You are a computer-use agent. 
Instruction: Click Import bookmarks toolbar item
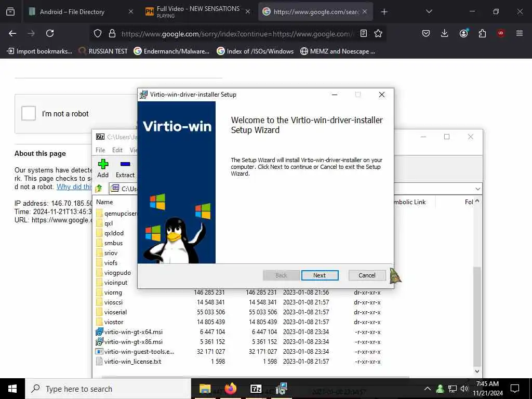click(39, 51)
